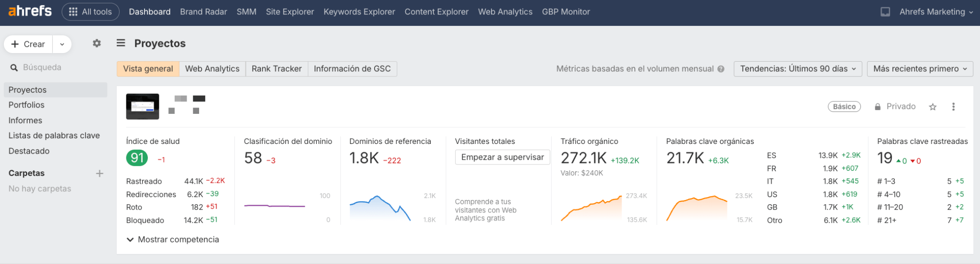Open the project three-dot menu
The image size is (980, 264).
tap(953, 107)
